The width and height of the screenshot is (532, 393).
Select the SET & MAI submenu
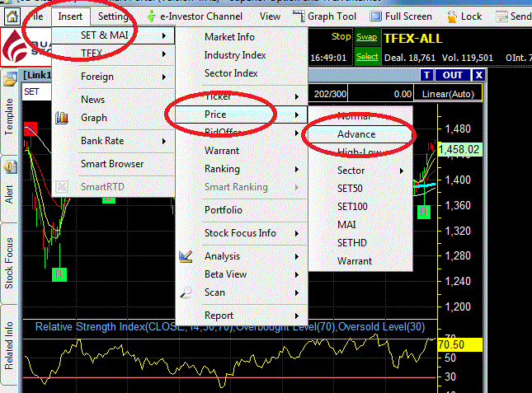[x=113, y=35]
